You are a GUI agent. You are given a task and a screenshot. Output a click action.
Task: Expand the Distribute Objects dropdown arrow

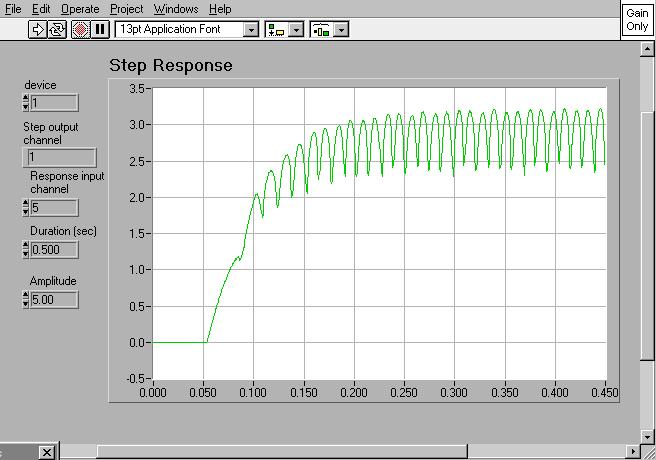coord(341,29)
